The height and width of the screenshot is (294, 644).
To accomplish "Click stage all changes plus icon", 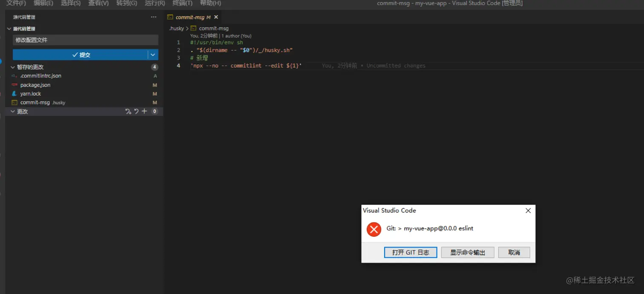I will tap(144, 111).
